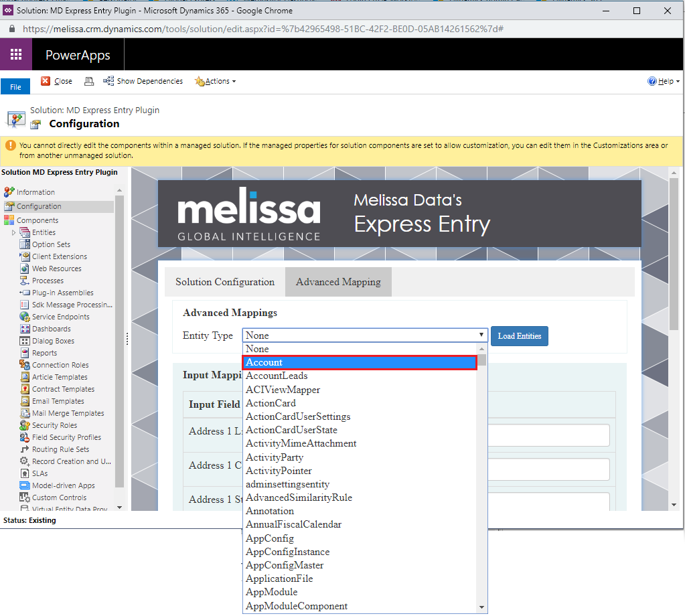Select SLAs in solution tree
The image size is (685, 616).
[40, 473]
